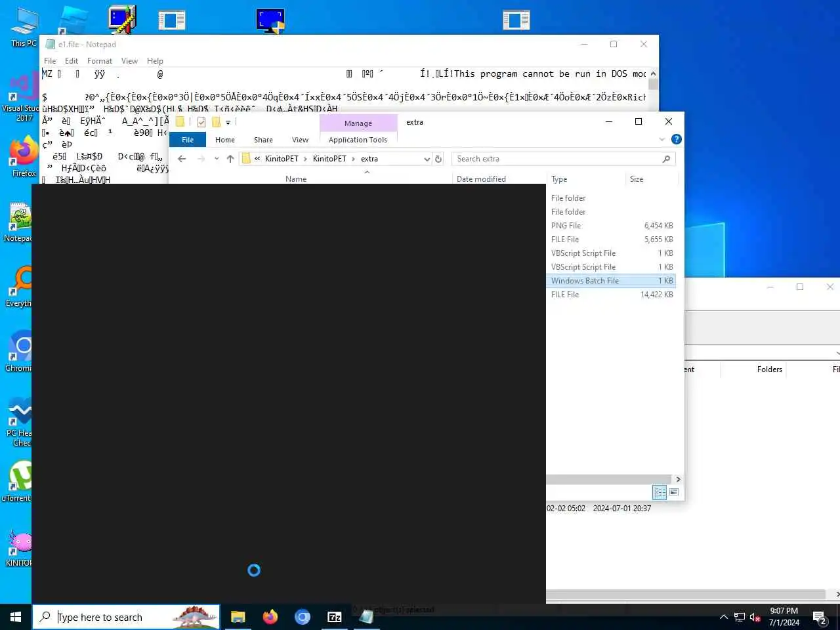Image resolution: width=840 pixels, height=630 pixels.
Task: Click Properties checkmark icon in Explorer title bar
Action: coord(201,122)
